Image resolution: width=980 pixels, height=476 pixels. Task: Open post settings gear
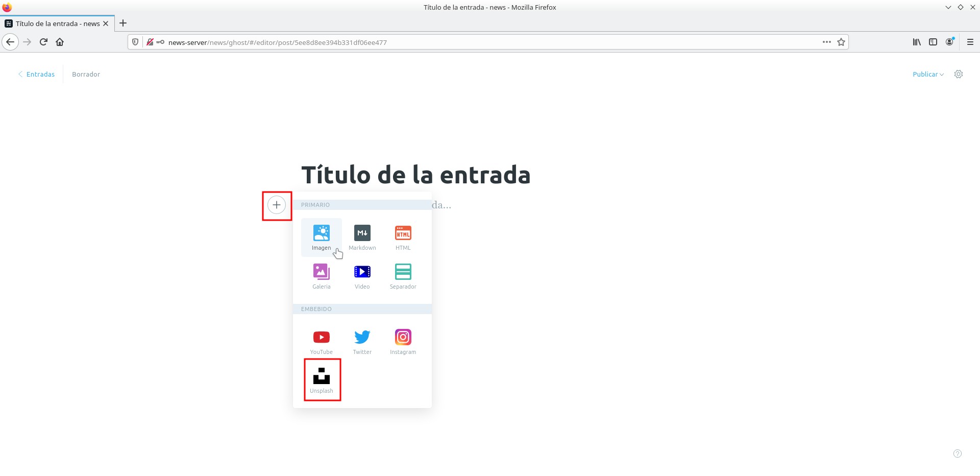click(x=958, y=75)
